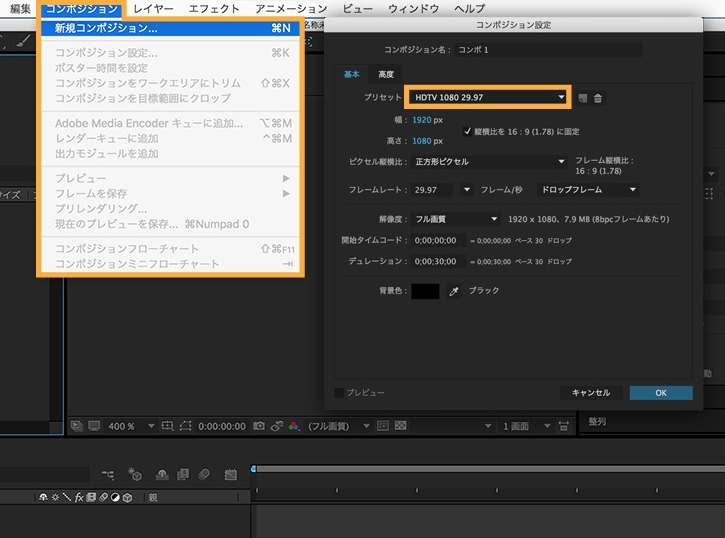Click the OK button
The height and width of the screenshot is (538, 725).
[x=661, y=393]
